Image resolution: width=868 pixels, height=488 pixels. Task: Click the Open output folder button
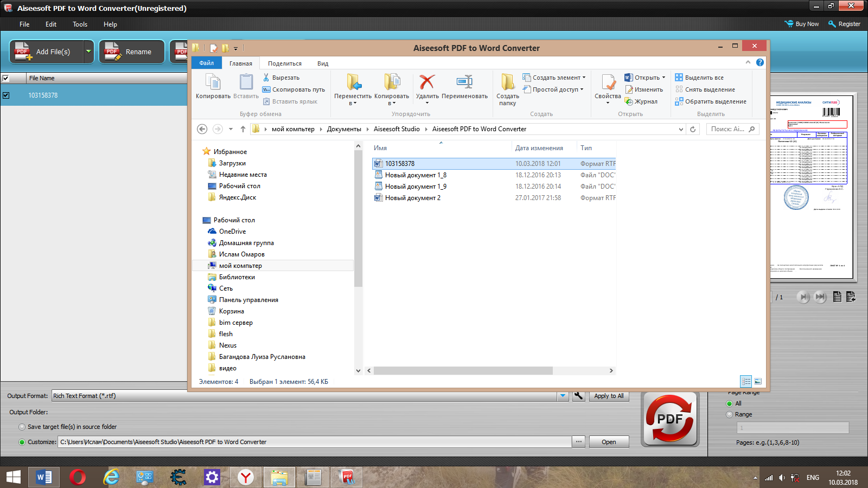coord(609,442)
